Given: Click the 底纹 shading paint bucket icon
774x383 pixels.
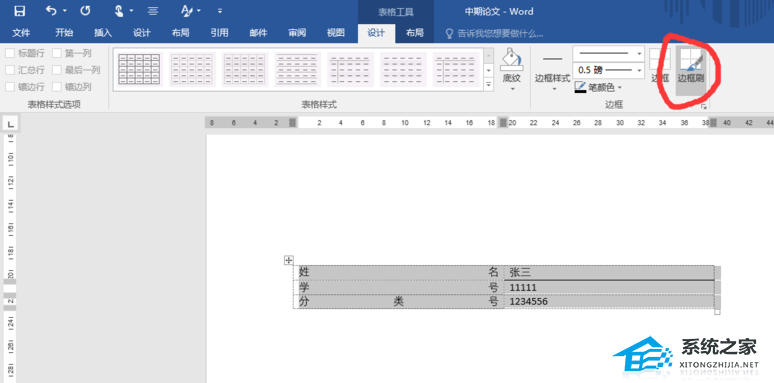Looking at the screenshot, I should coord(511,60).
